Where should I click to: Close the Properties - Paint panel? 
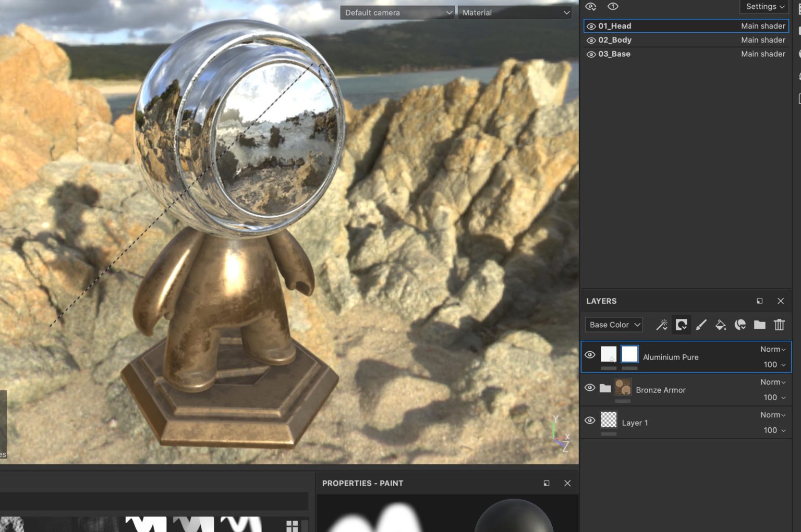pos(567,484)
